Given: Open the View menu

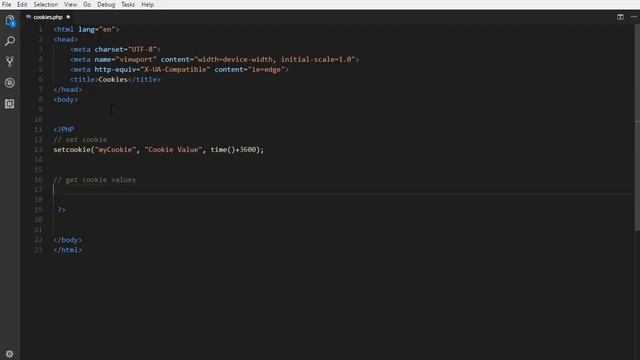Looking at the screenshot, I should click(70, 4).
